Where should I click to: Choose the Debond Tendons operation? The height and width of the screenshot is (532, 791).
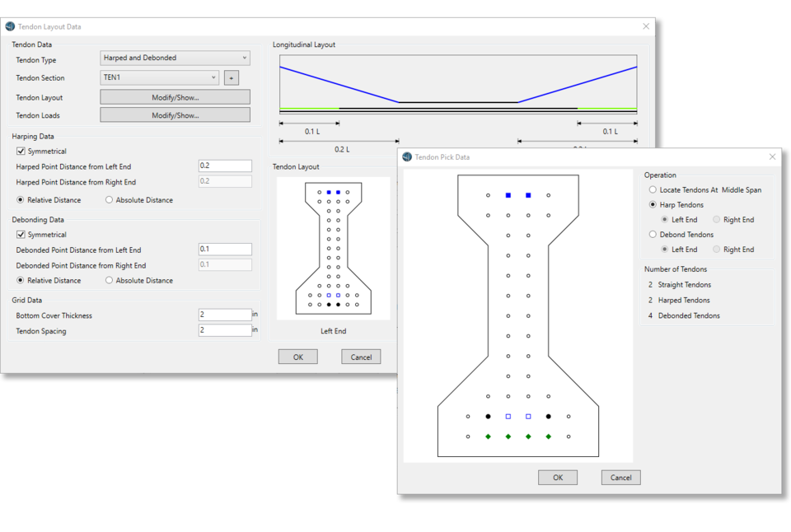(x=653, y=235)
